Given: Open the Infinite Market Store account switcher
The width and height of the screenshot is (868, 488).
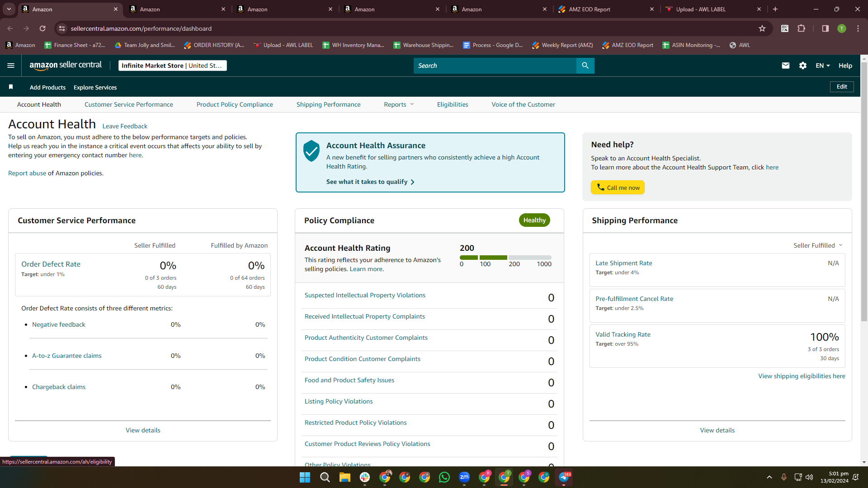Looking at the screenshot, I should [172, 66].
